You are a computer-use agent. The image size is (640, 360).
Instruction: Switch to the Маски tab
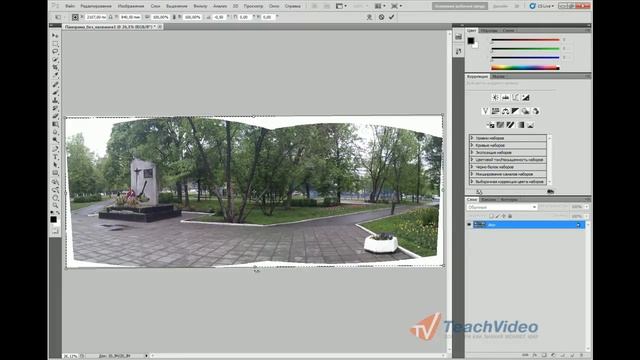click(x=498, y=76)
